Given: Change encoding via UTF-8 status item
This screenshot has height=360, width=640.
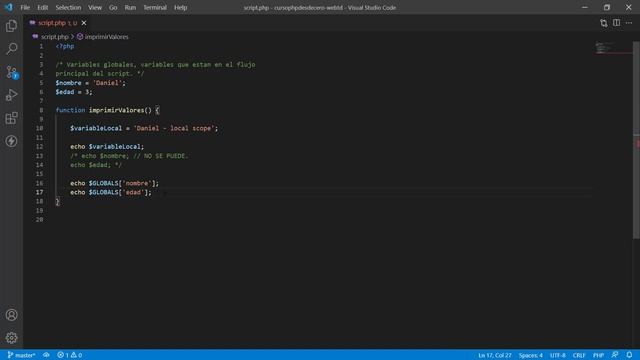Looking at the screenshot, I should point(558,355).
